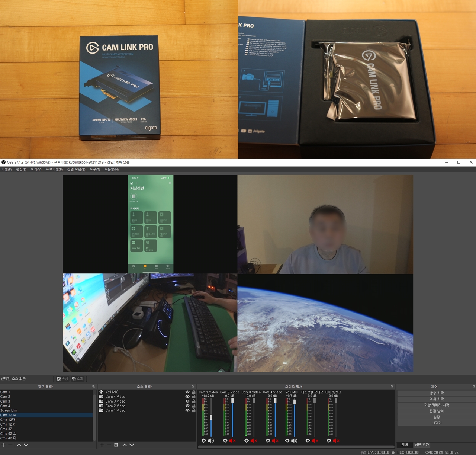Move the selected scene up
Viewport: 476px width, 455px height.
point(19,445)
